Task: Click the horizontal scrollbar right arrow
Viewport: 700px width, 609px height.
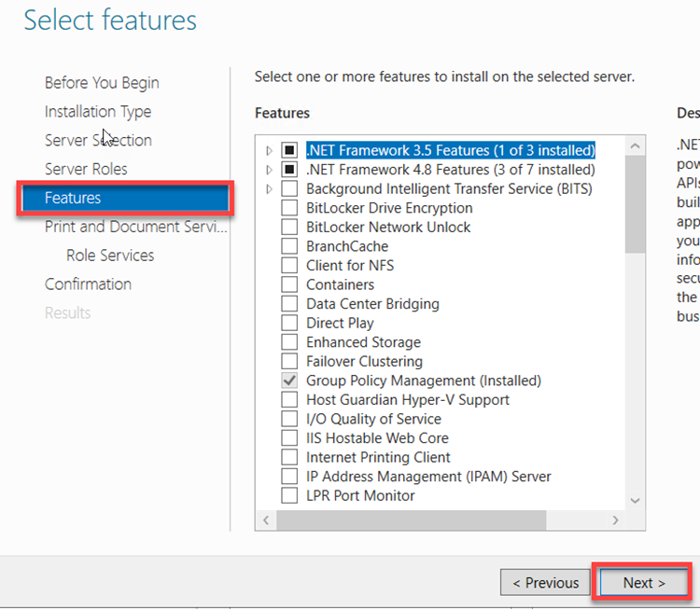Action: pyautogui.click(x=615, y=520)
